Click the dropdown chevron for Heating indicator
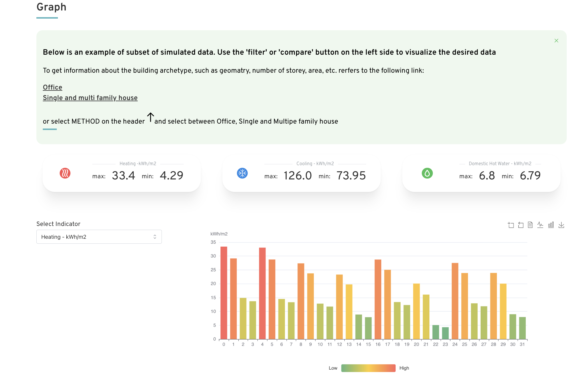This screenshot has width=581, height=392. [x=155, y=237]
